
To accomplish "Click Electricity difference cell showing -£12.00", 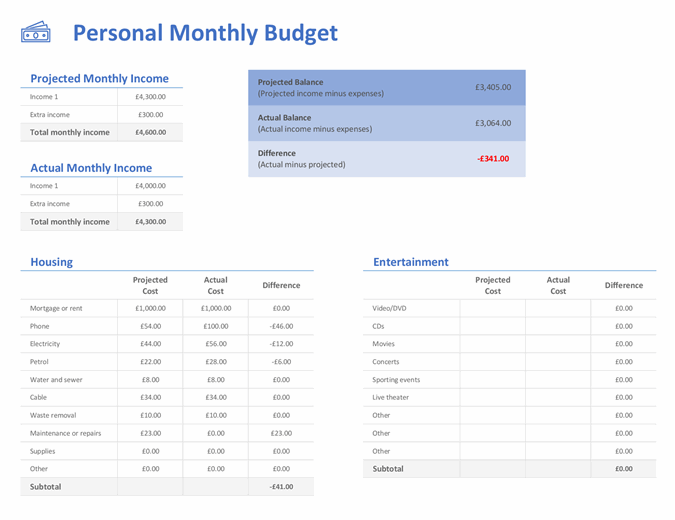I will (x=281, y=344).
